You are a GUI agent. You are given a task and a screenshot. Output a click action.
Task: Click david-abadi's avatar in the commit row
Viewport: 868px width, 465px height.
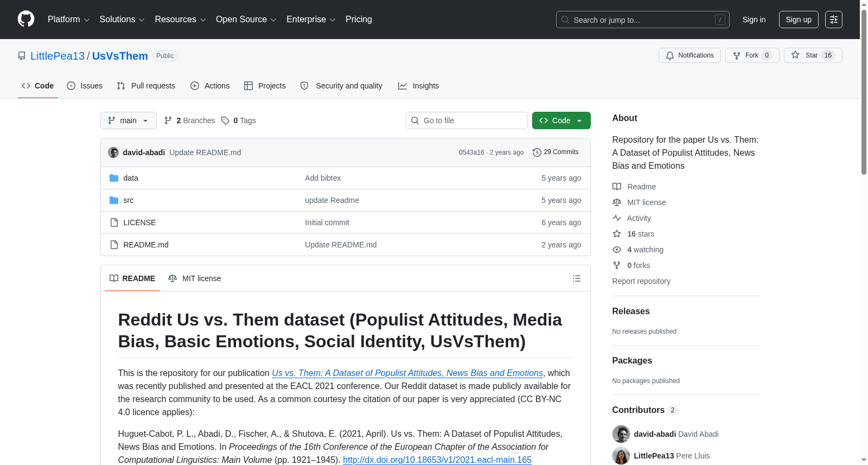tap(113, 152)
